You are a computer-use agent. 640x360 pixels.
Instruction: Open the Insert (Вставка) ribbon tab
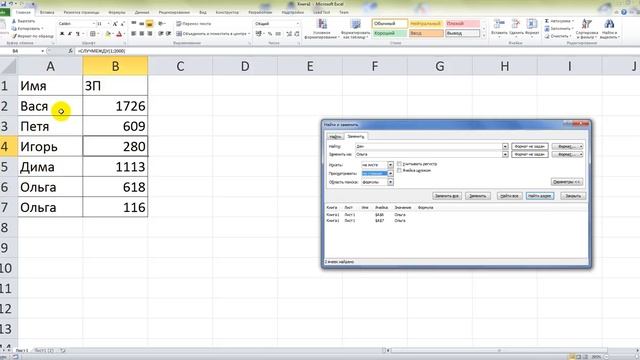(47, 13)
